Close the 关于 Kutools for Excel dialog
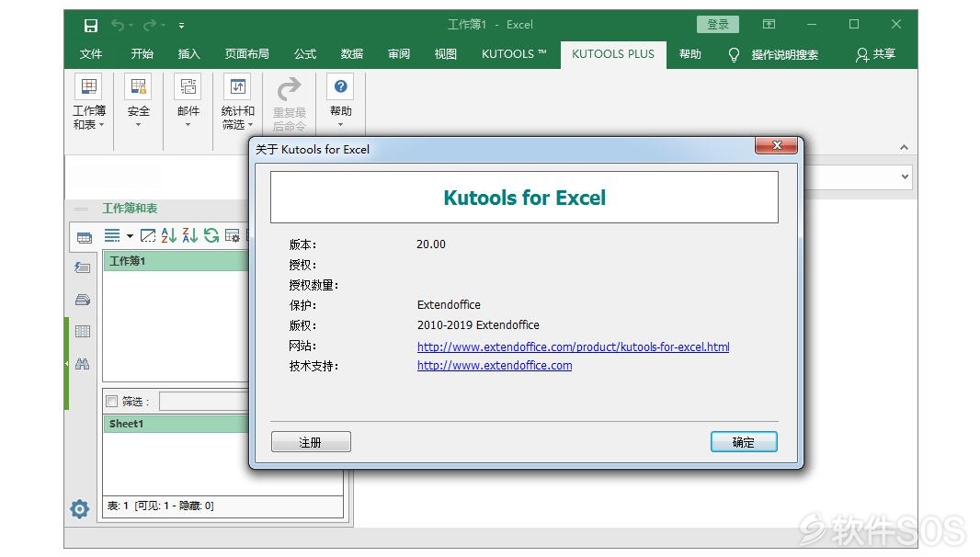Viewport: 980px width, 557px height. pos(776,145)
